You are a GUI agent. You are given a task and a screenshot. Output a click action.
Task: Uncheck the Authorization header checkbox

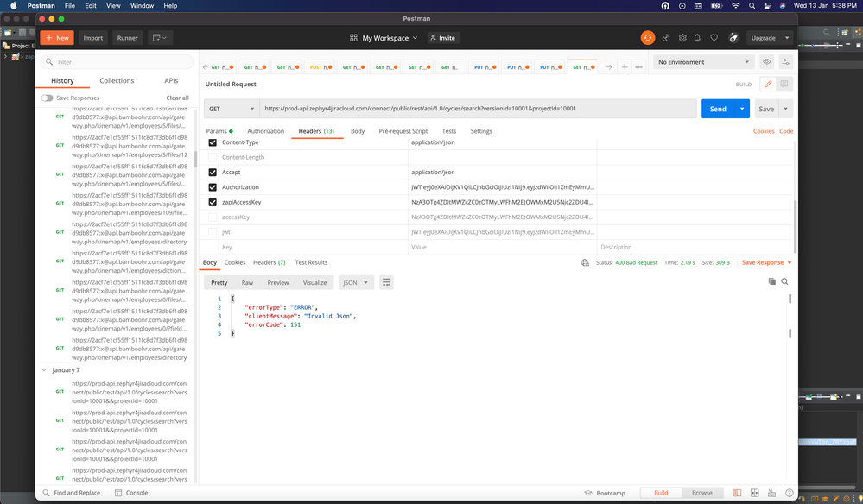coord(213,187)
